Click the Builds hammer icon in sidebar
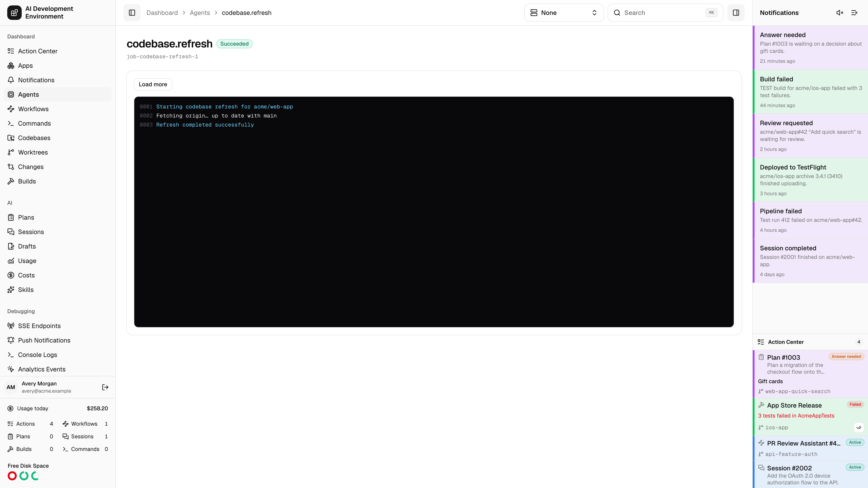868x488 pixels. [11, 181]
